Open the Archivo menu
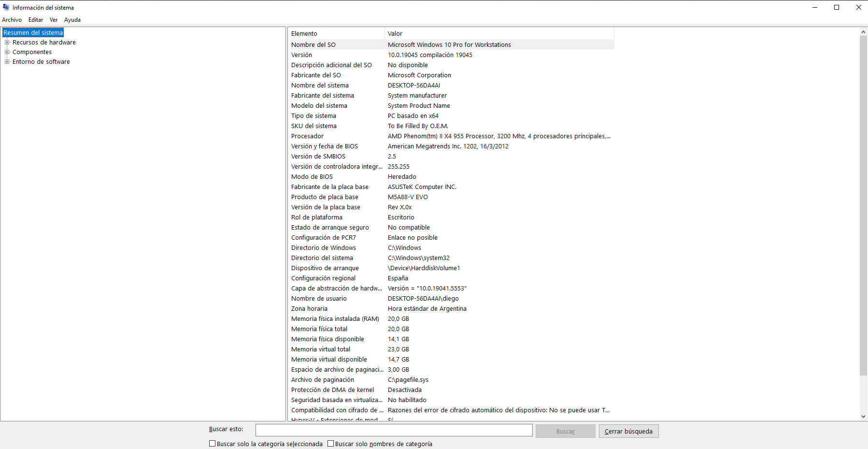 point(12,20)
